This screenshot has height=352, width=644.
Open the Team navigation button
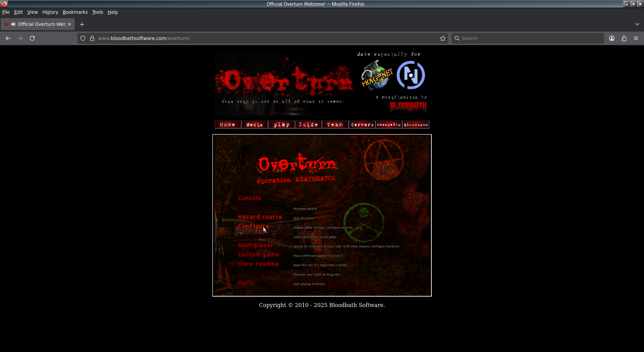pyautogui.click(x=335, y=125)
